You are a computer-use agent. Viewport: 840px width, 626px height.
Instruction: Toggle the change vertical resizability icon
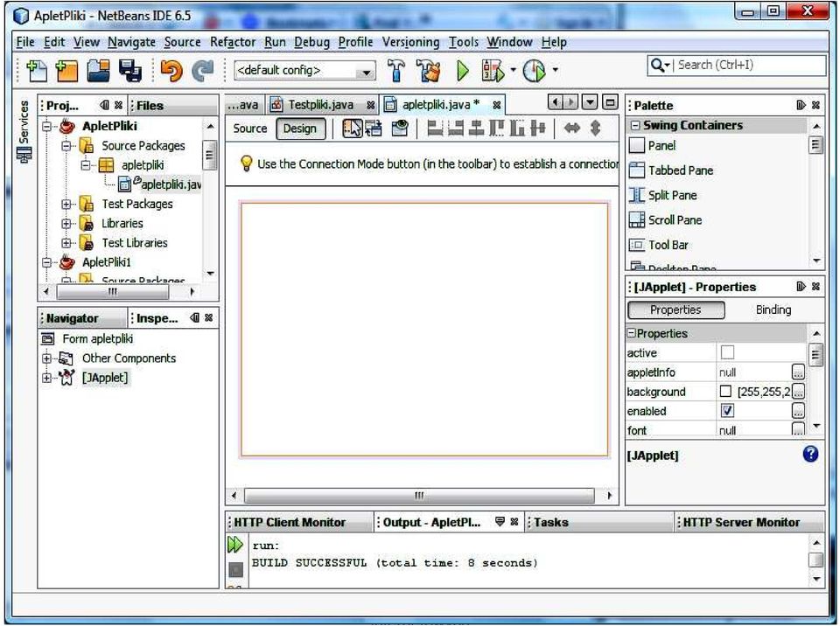(595, 129)
